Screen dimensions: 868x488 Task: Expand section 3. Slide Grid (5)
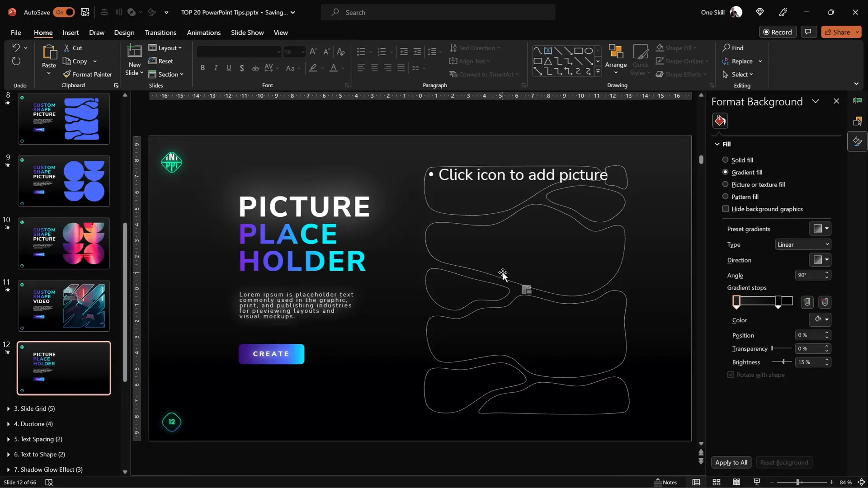click(9, 408)
